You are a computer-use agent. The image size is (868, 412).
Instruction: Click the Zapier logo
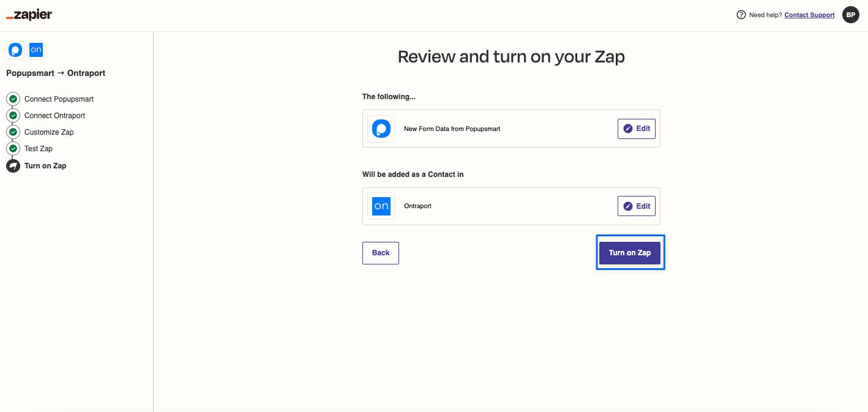(x=28, y=14)
